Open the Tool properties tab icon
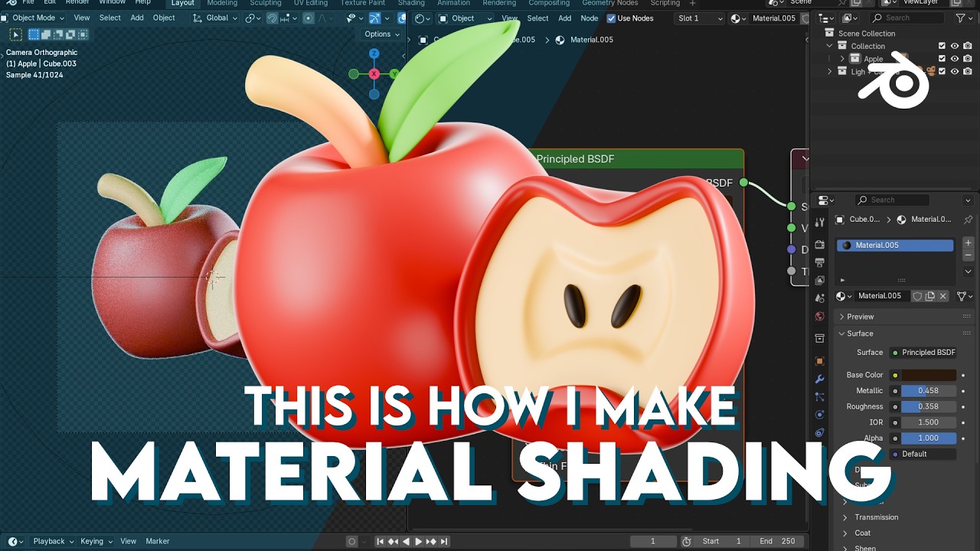Image resolution: width=980 pixels, height=551 pixels. coord(820,222)
